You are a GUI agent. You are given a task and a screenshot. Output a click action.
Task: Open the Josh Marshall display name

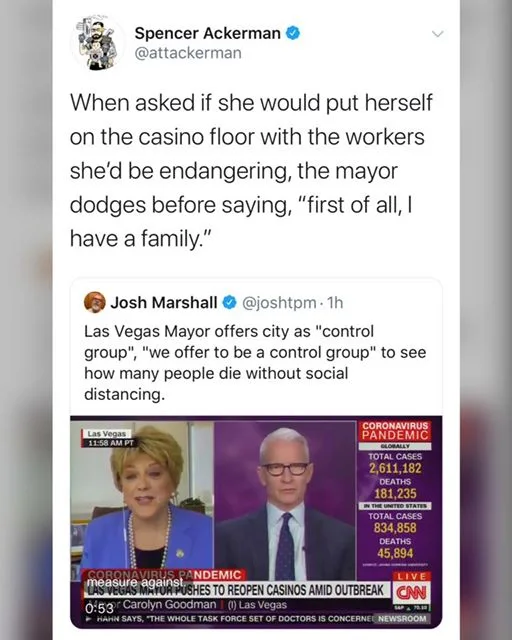click(164, 303)
